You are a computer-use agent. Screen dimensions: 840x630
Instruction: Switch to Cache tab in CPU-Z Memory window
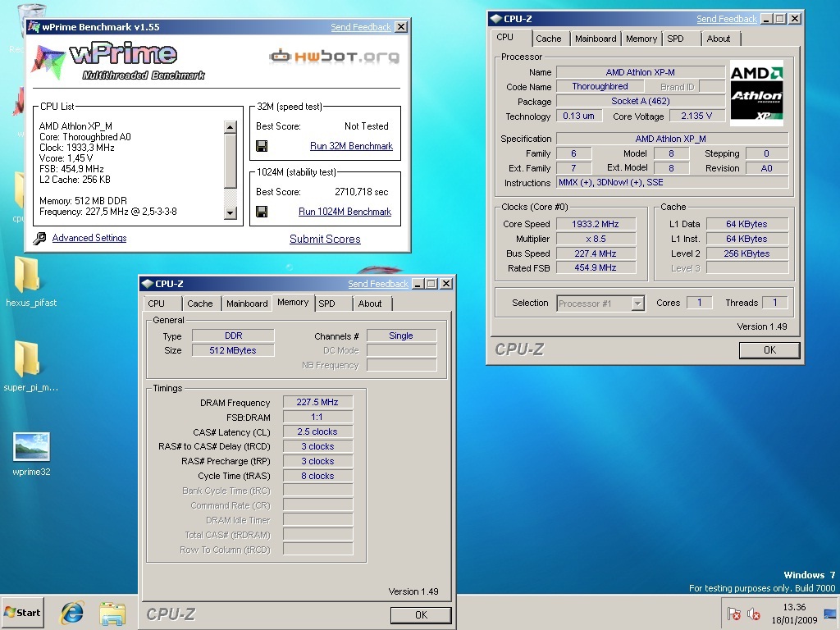click(x=200, y=304)
